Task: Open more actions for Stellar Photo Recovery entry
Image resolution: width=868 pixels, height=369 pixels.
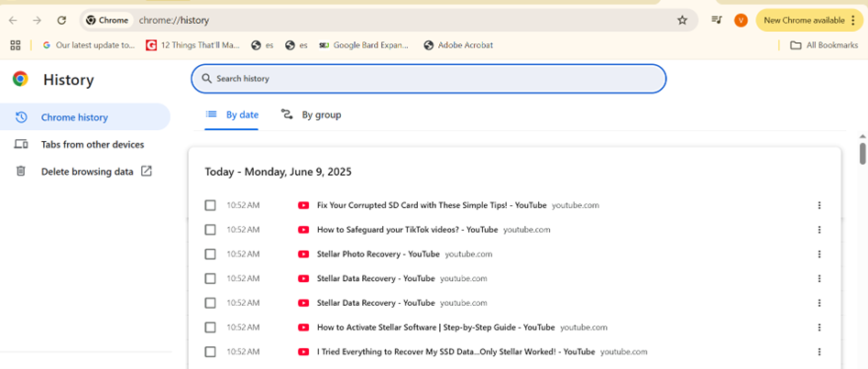Action: coord(819,254)
